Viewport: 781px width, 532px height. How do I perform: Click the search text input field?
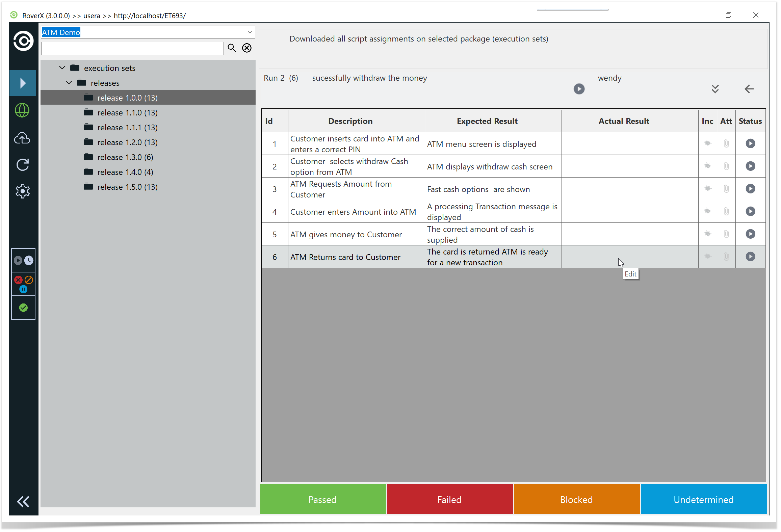coord(132,48)
